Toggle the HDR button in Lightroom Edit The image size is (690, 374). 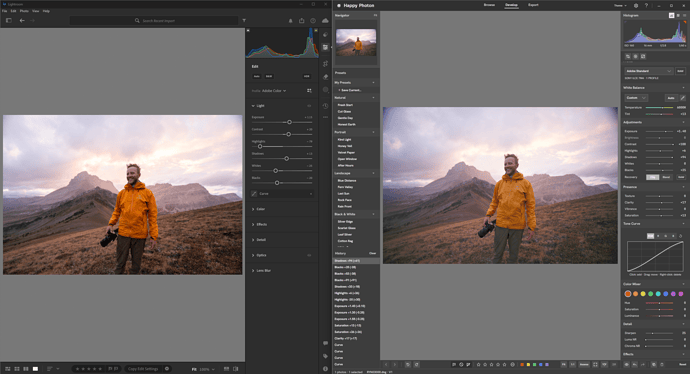[x=306, y=76]
